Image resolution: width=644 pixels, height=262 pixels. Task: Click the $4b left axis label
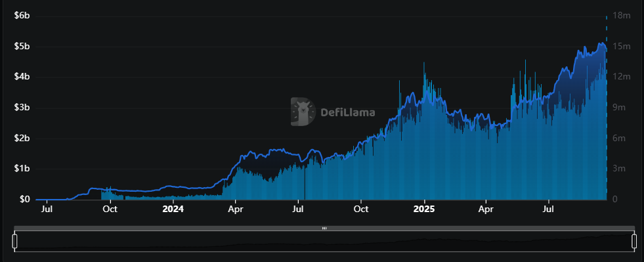click(22, 77)
